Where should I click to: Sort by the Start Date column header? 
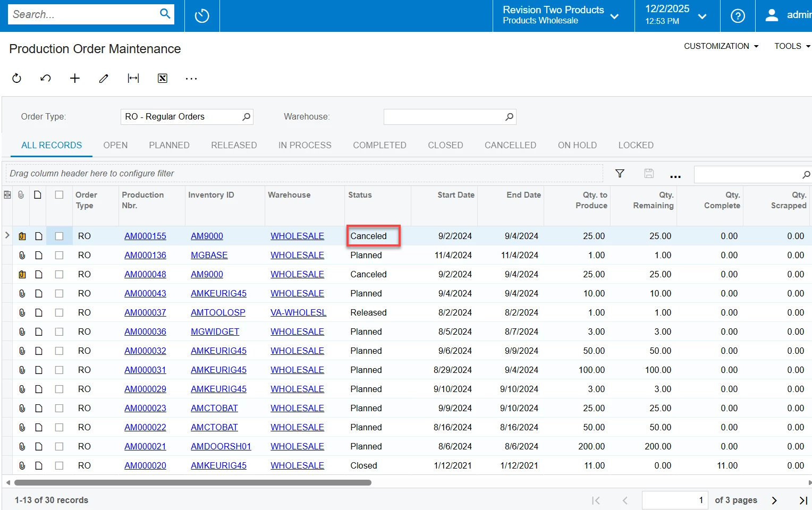point(455,195)
